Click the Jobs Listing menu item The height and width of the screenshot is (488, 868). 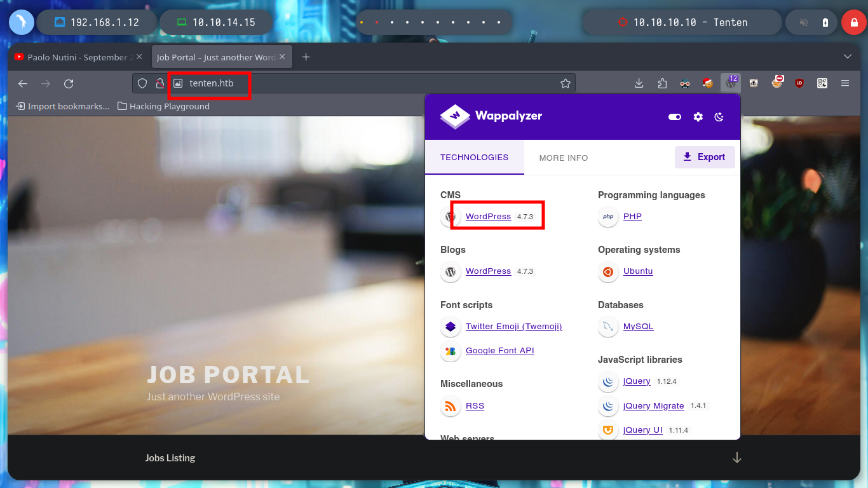(x=170, y=457)
